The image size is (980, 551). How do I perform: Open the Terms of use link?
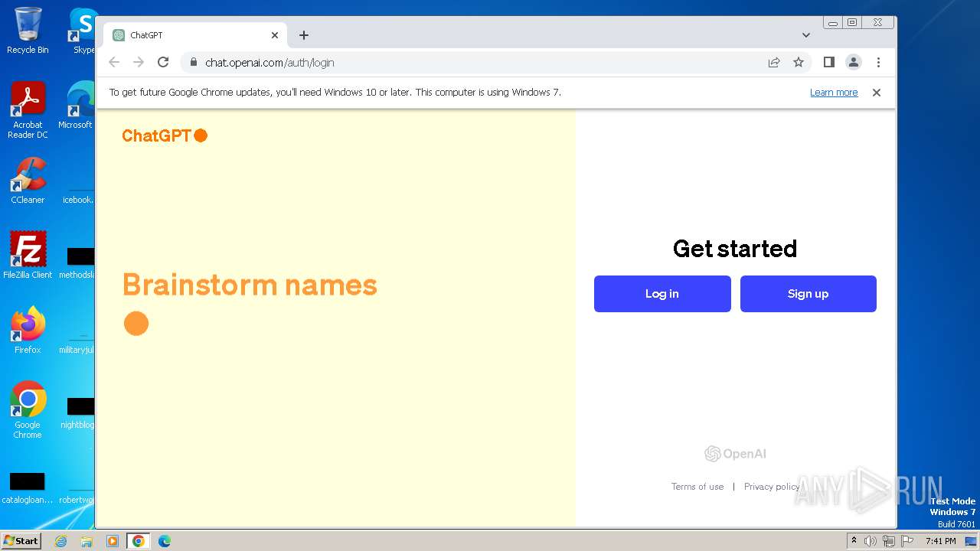(x=697, y=487)
